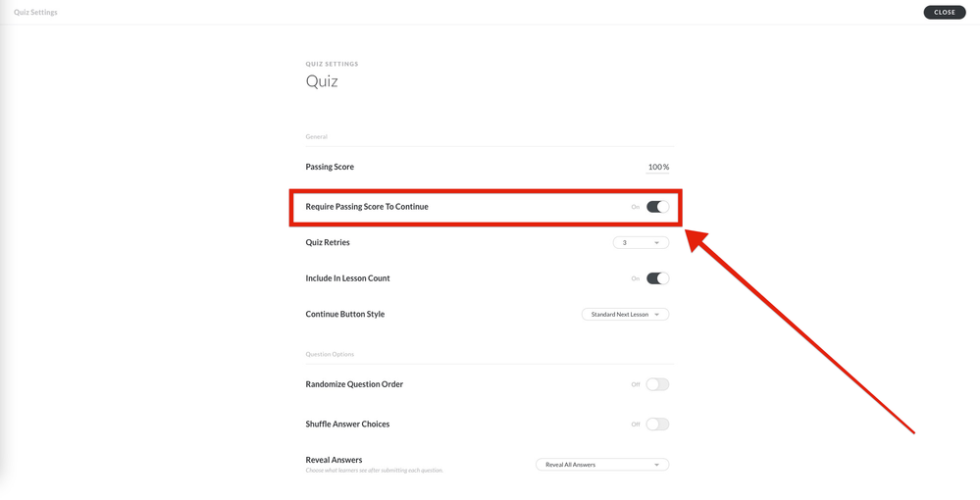Click the Standard Next Lesson dropdown arrow
This screenshot has width=980, height=500.
(657, 315)
